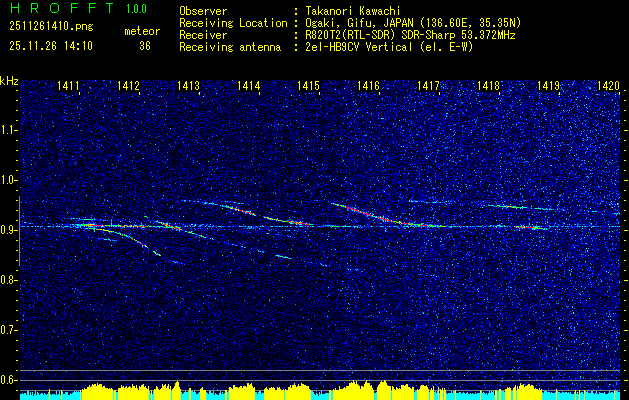This screenshot has width=629, height=400.
Task: Click the 1.1 kHz axis label
Action: pyautogui.click(x=8, y=130)
